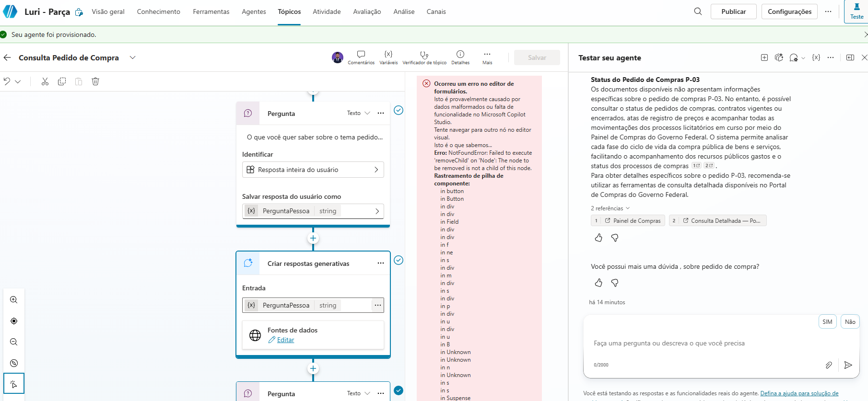Undo the last canvas action
Screen dimensions: 868x401
tap(7, 81)
